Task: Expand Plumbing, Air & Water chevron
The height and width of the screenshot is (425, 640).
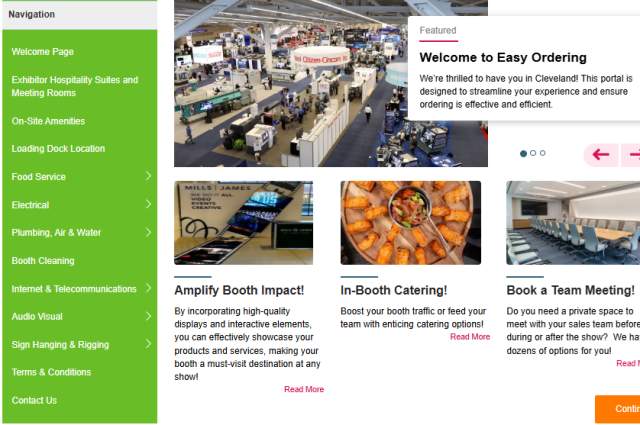Action: (148, 232)
